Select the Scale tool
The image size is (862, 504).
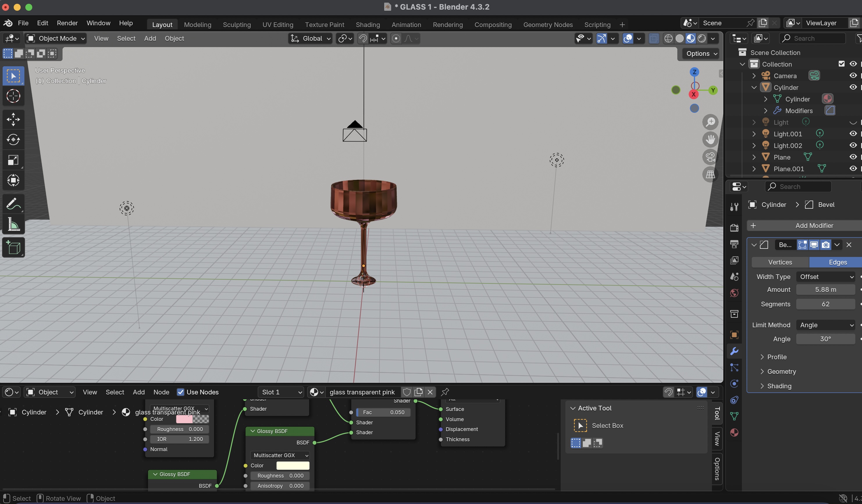pos(13,160)
